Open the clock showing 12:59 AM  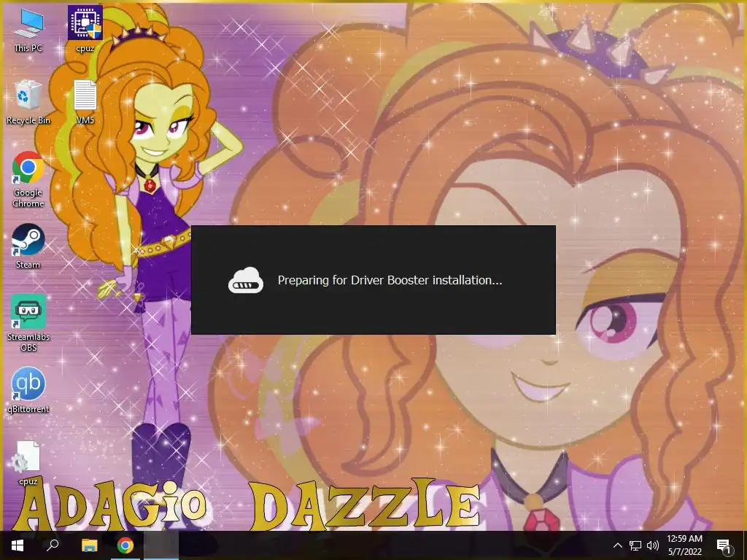[x=684, y=545]
